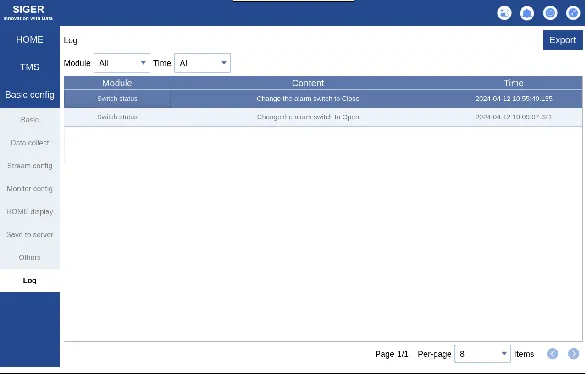Select Switch status in the Open row
The image size is (585, 374).
click(x=117, y=117)
